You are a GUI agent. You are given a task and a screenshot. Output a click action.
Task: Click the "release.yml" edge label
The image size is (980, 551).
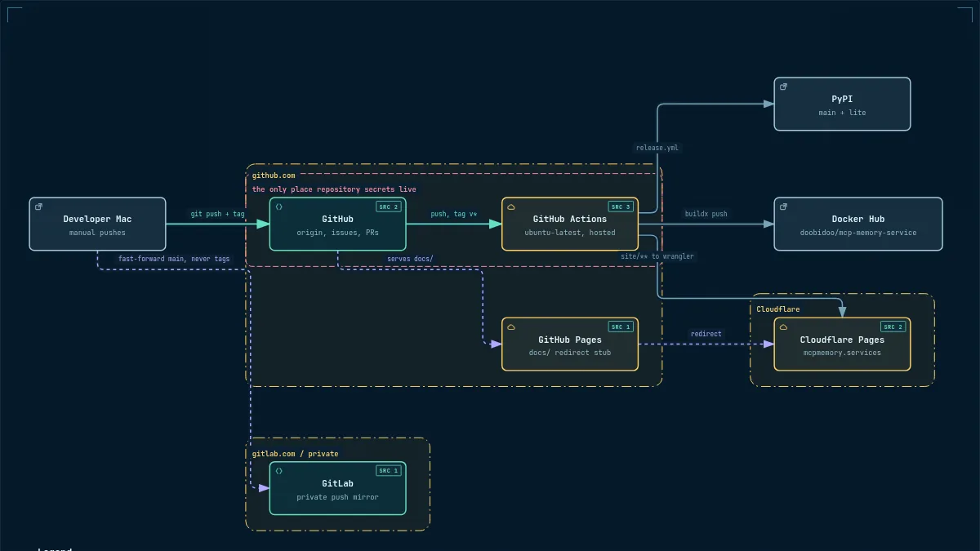tap(657, 148)
